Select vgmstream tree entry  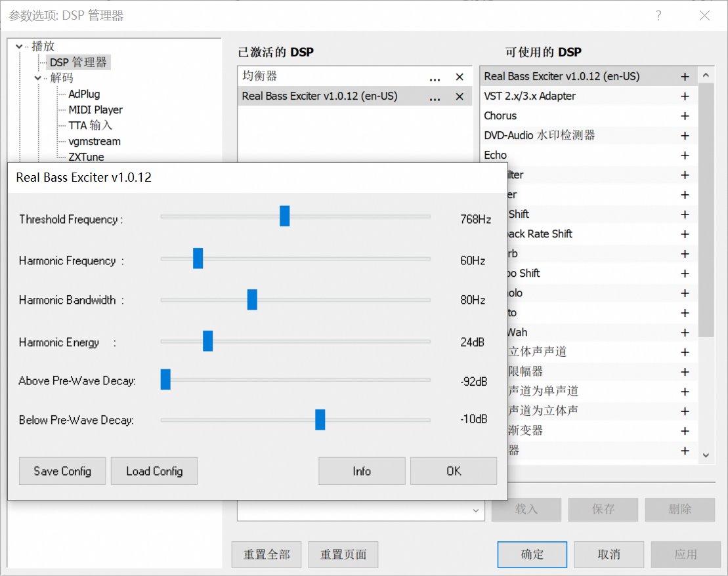95,141
